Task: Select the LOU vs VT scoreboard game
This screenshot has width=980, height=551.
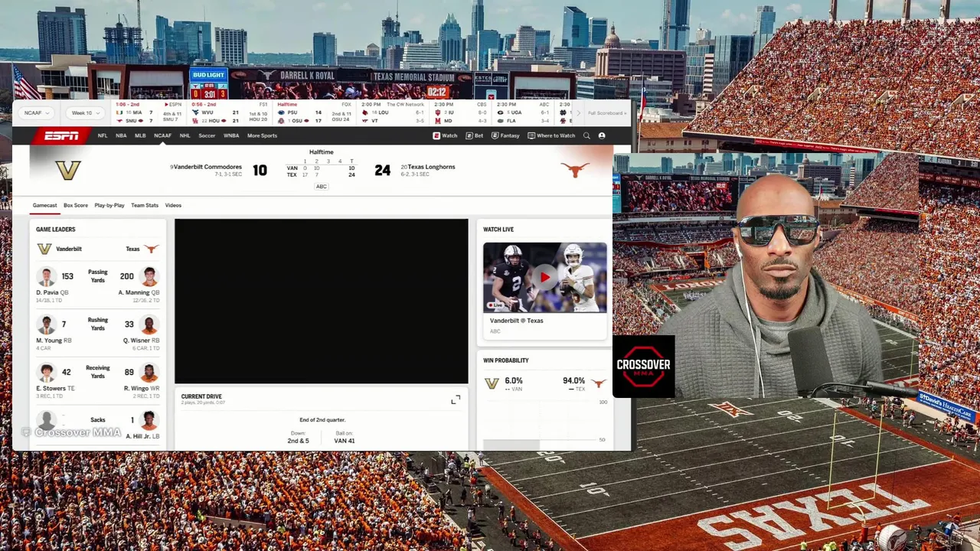Action: coord(394,113)
